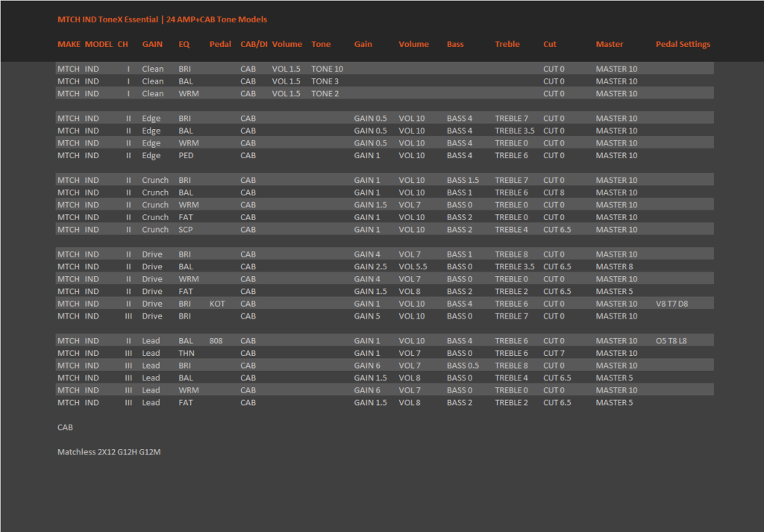Click the 'CUT 8' cell

[x=554, y=193]
